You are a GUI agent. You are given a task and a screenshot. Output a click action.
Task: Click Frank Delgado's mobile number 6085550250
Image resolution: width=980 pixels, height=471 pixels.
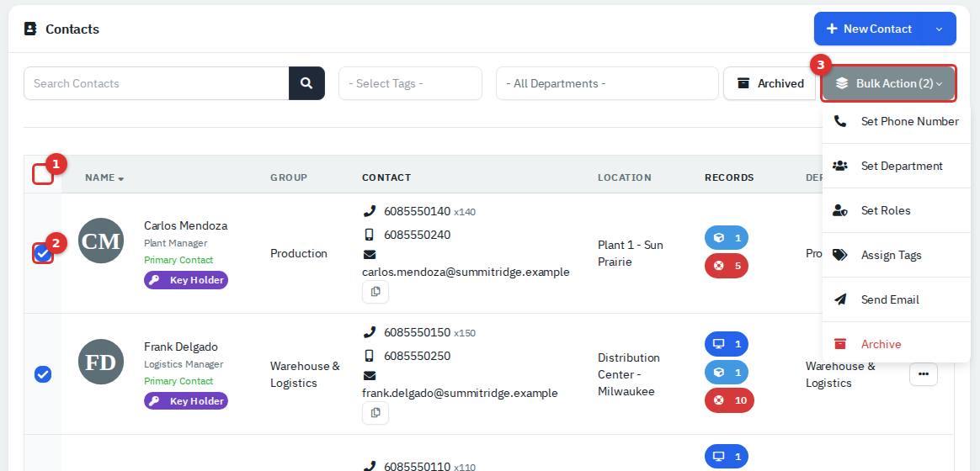click(417, 356)
